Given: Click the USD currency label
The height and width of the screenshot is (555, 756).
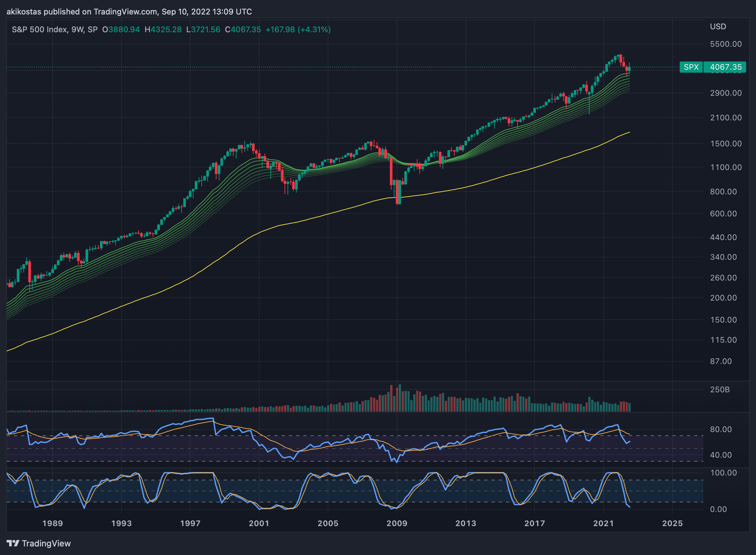Looking at the screenshot, I should [x=718, y=27].
